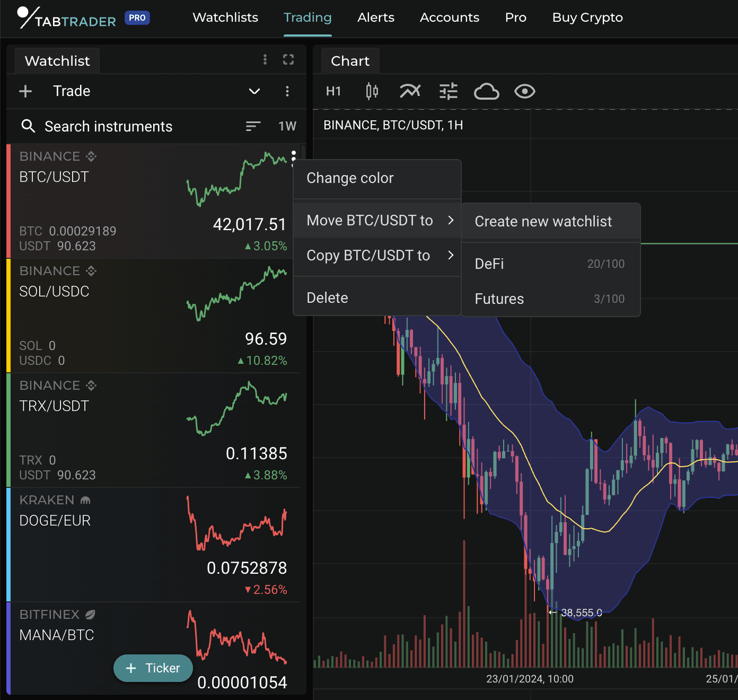
Task: Click the PRO badge
Action: tap(137, 18)
